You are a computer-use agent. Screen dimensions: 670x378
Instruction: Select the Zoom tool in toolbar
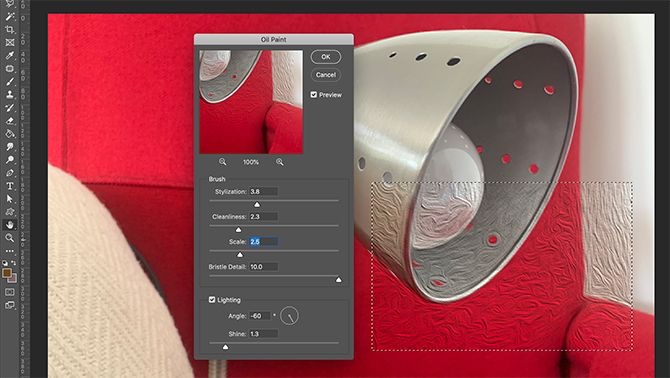click(x=10, y=238)
